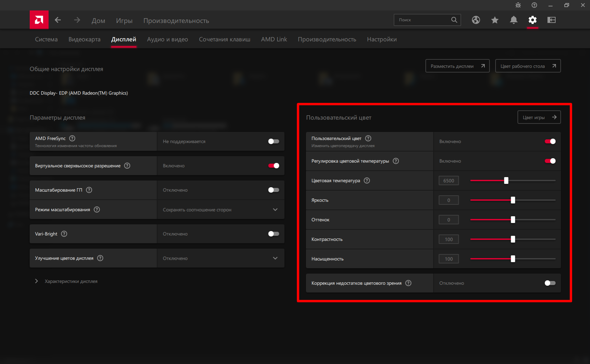Enable Vari-Bright switch
Screen dimensions: 590x364
pos(274,234)
